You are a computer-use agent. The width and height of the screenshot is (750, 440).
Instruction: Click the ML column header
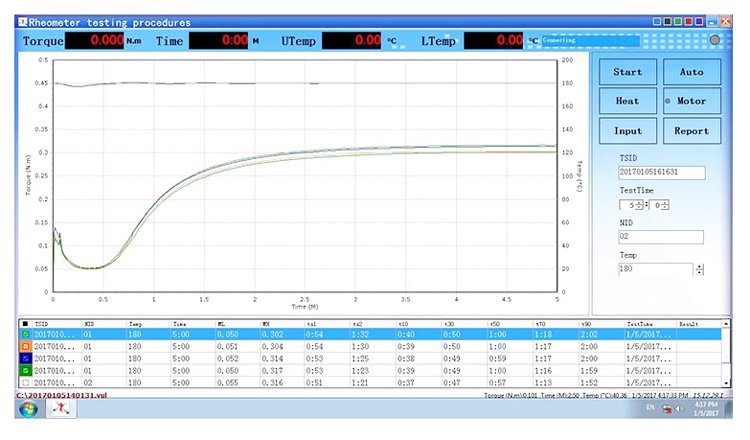pyautogui.click(x=221, y=324)
